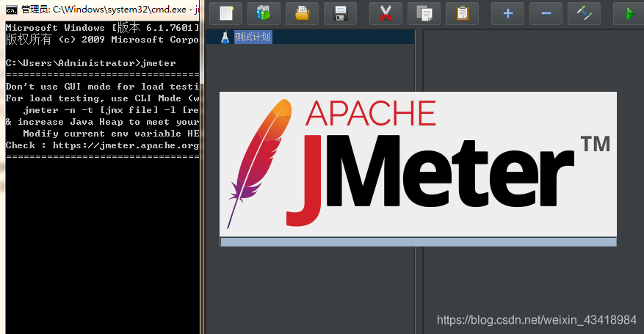Click the Toggle enable/disable icon
Screen dimensions: 644x334
pyautogui.click(x=584, y=13)
